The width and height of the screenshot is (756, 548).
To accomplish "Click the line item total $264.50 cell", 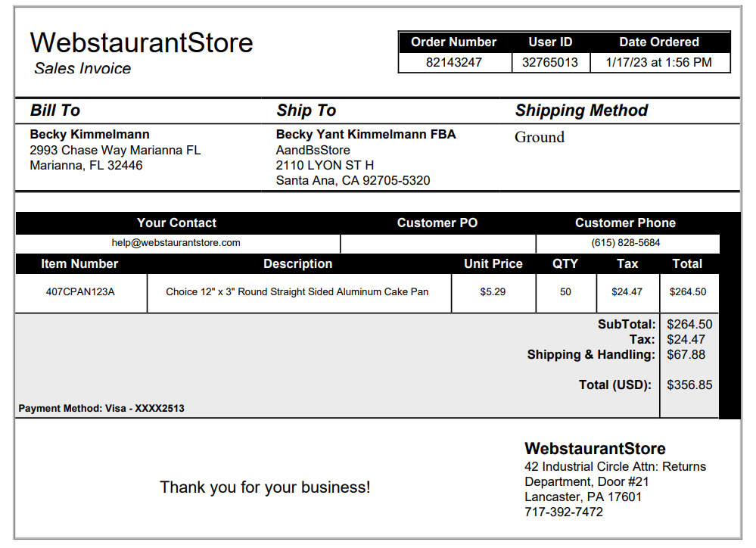I will click(x=688, y=292).
